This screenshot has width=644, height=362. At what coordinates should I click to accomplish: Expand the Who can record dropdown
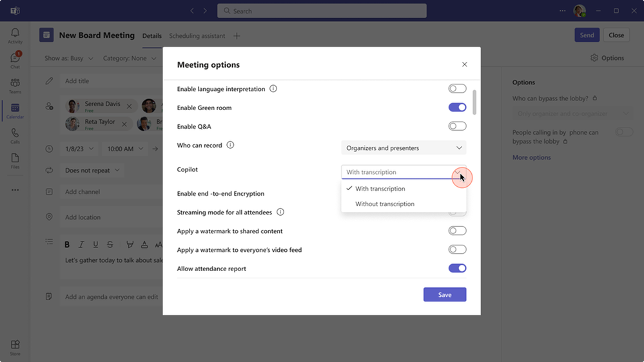[x=404, y=148]
